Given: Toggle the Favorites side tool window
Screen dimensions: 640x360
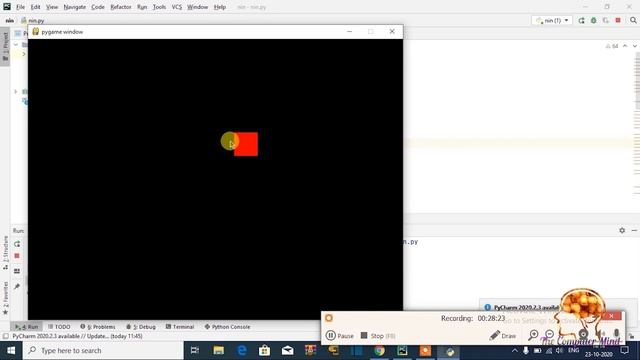Looking at the screenshot, I should [5, 298].
